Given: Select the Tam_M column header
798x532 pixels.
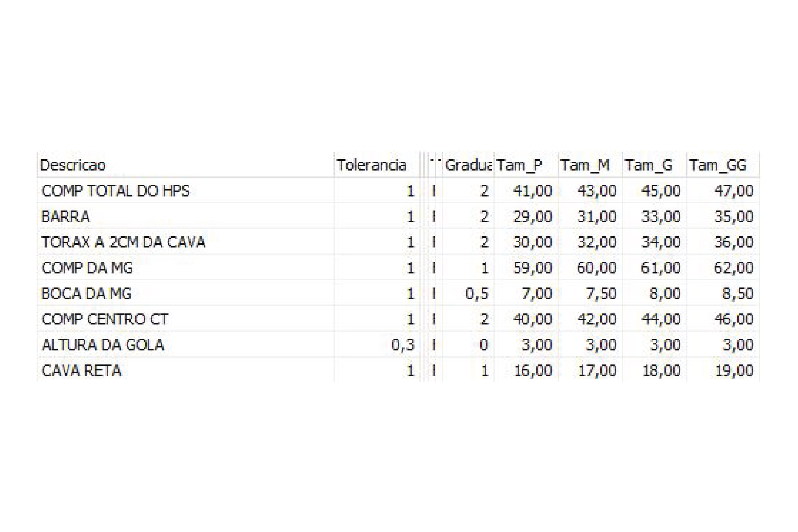Looking at the screenshot, I should (x=590, y=165).
